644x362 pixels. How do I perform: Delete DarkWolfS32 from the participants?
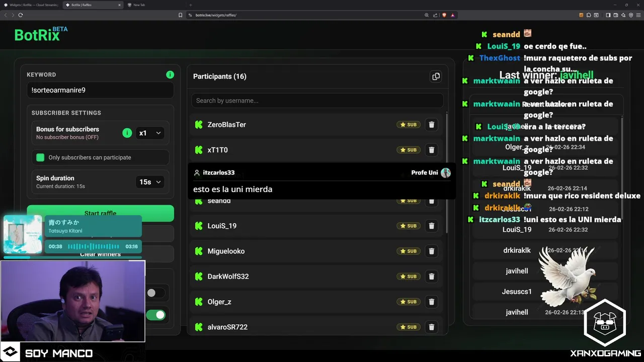point(431,277)
